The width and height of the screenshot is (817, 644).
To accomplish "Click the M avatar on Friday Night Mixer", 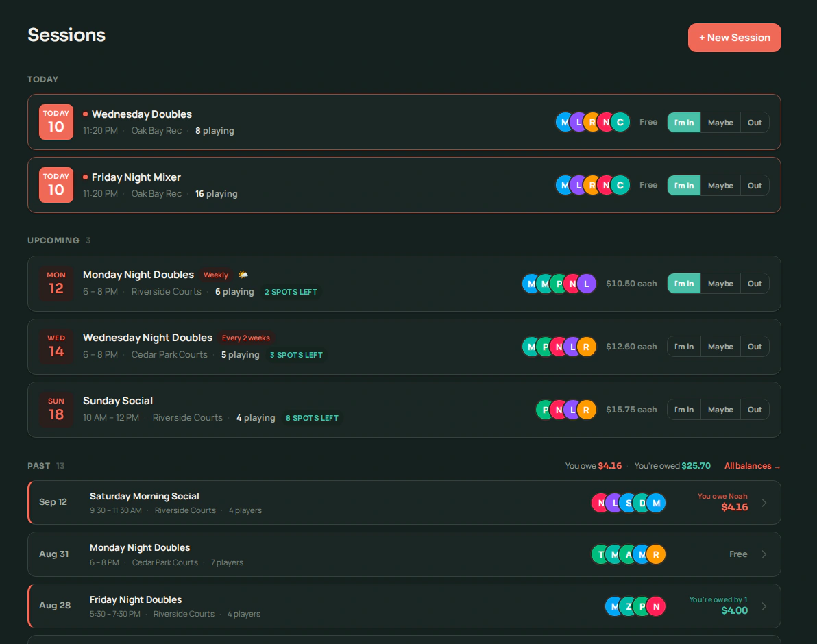I will point(563,186).
